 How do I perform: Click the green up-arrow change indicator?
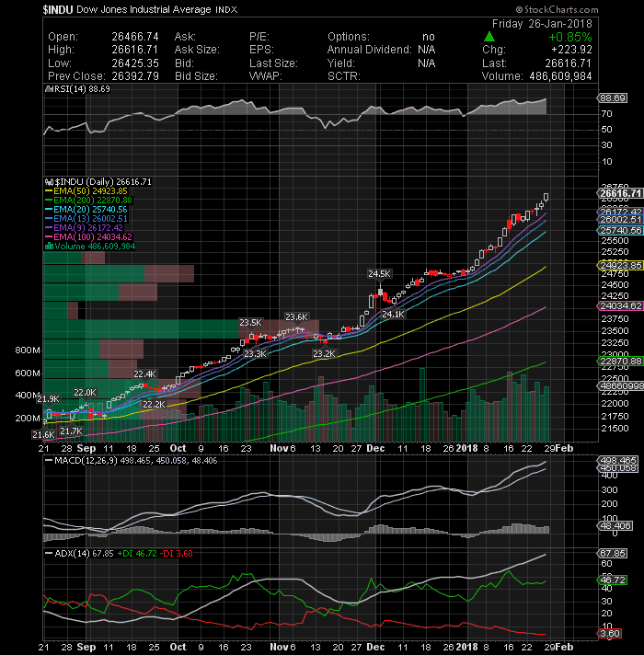click(x=489, y=37)
